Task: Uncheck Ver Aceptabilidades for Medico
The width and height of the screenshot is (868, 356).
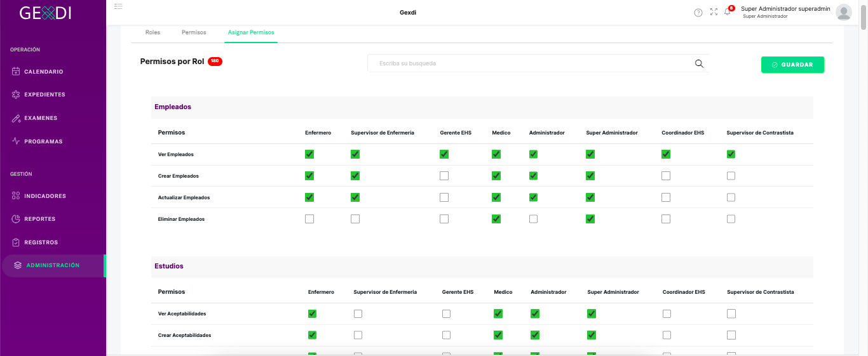Action: (x=498, y=313)
